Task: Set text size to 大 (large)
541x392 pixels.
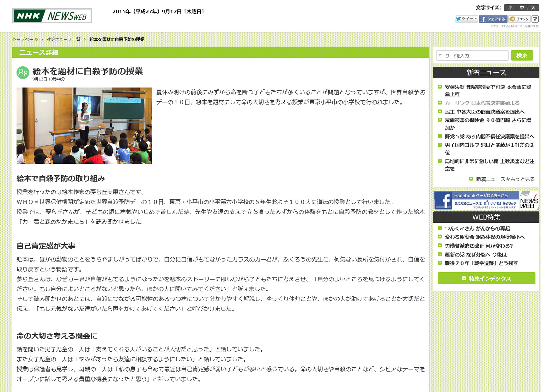Action: pyautogui.click(x=533, y=8)
